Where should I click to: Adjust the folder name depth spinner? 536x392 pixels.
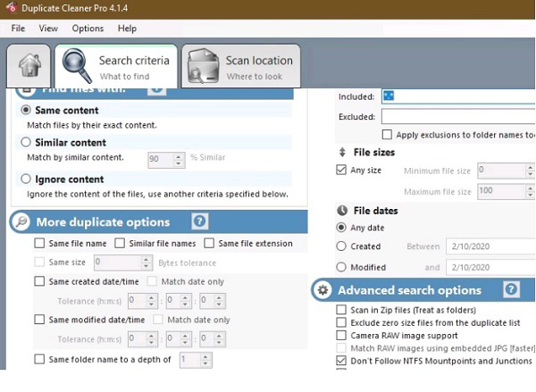tap(206, 359)
